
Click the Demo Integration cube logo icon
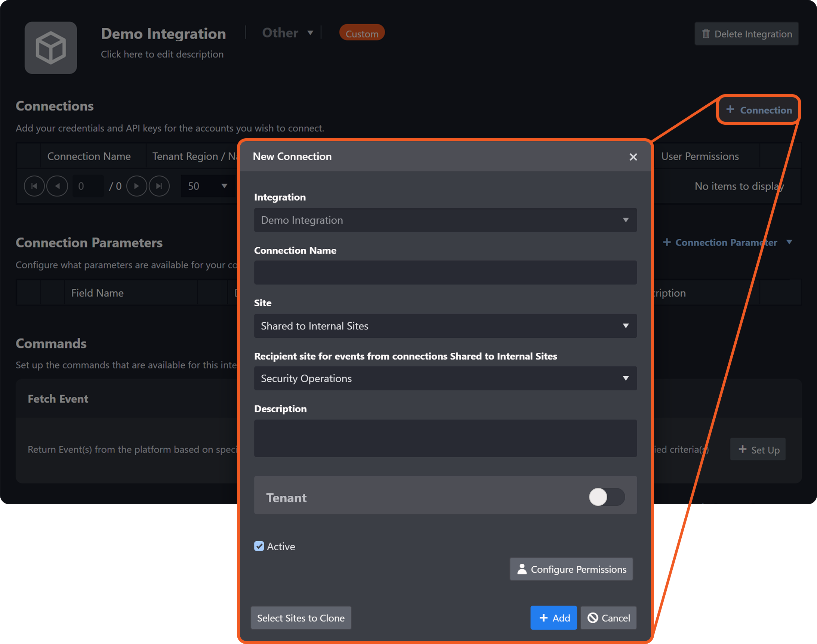(50, 48)
